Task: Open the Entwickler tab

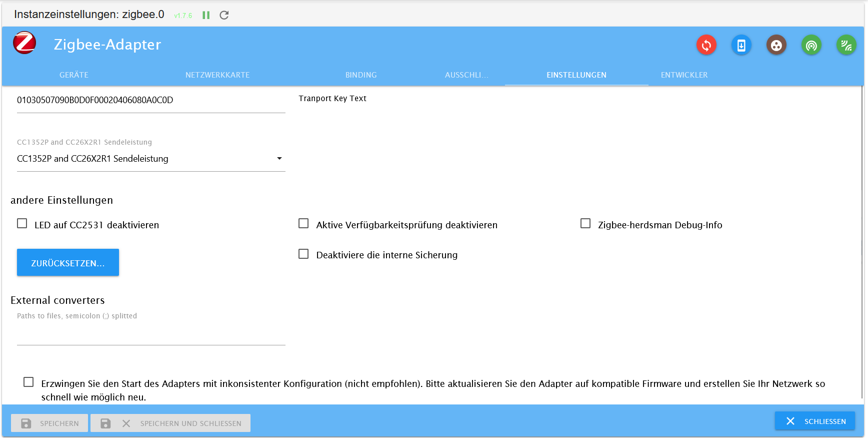Action: (684, 75)
